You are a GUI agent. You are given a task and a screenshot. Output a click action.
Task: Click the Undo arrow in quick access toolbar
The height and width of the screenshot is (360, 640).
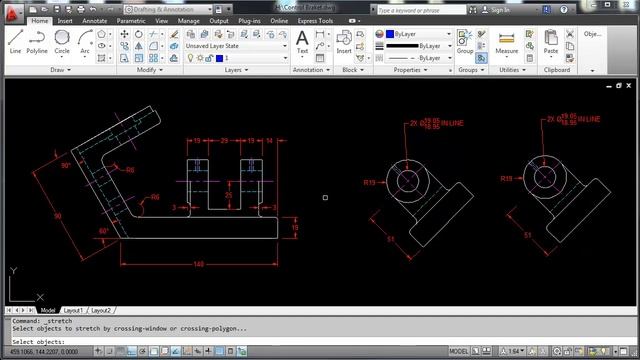click(x=93, y=9)
